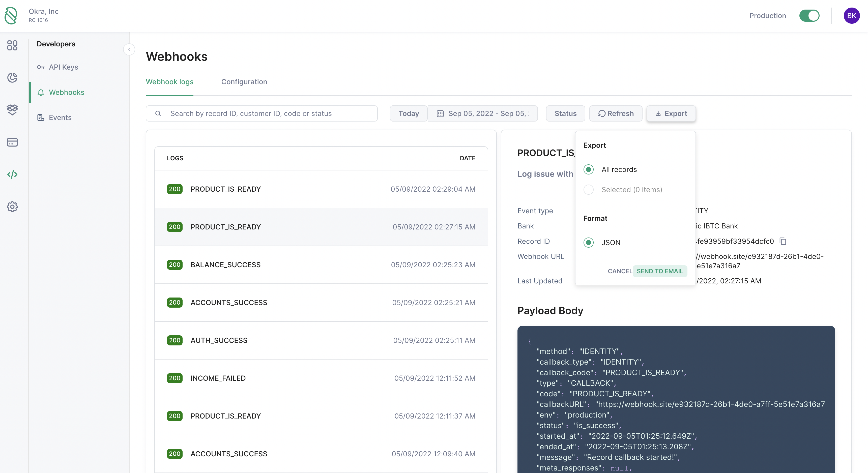The width and height of the screenshot is (868, 473).
Task: Click the analytics pie chart sidebar icon
Action: [x=12, y=77]
